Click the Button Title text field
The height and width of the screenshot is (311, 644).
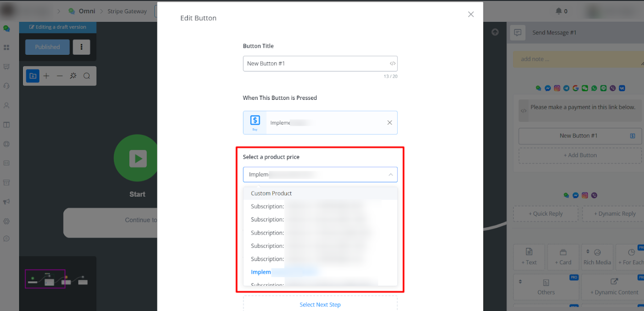[316, 64]
